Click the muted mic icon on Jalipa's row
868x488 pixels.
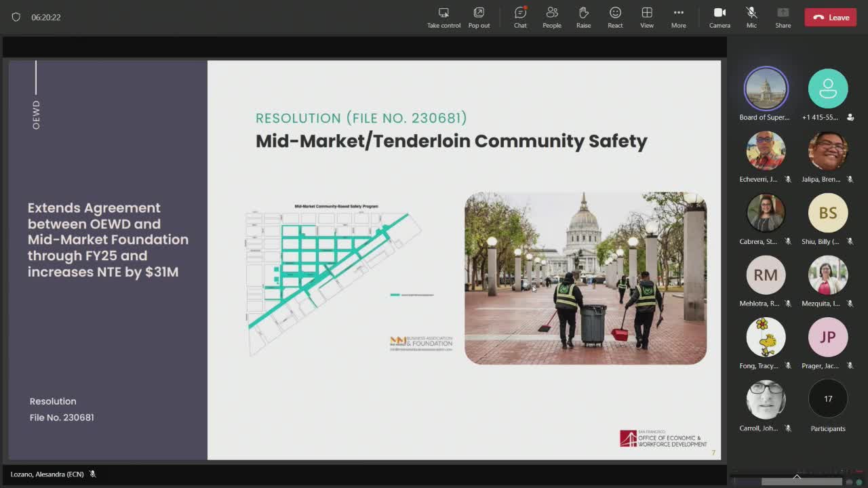[850, 179]
